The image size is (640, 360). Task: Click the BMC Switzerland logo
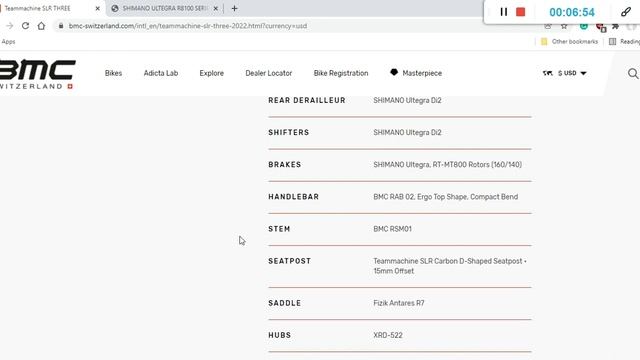point(38,74)
